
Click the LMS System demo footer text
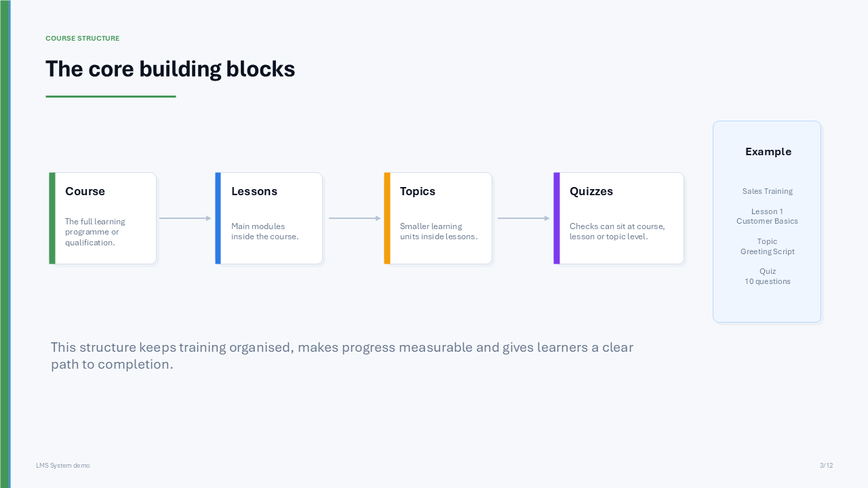click(63, 466)
